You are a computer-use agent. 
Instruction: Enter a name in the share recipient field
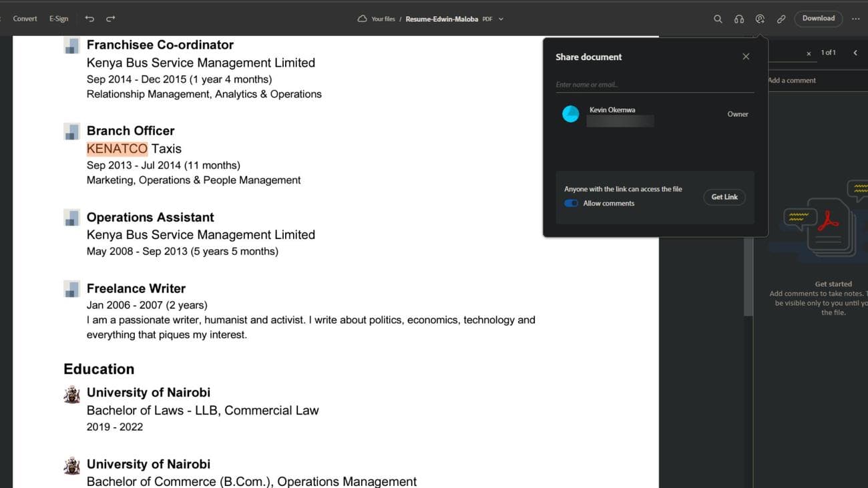pyautogui.click(x=654, y=84)
